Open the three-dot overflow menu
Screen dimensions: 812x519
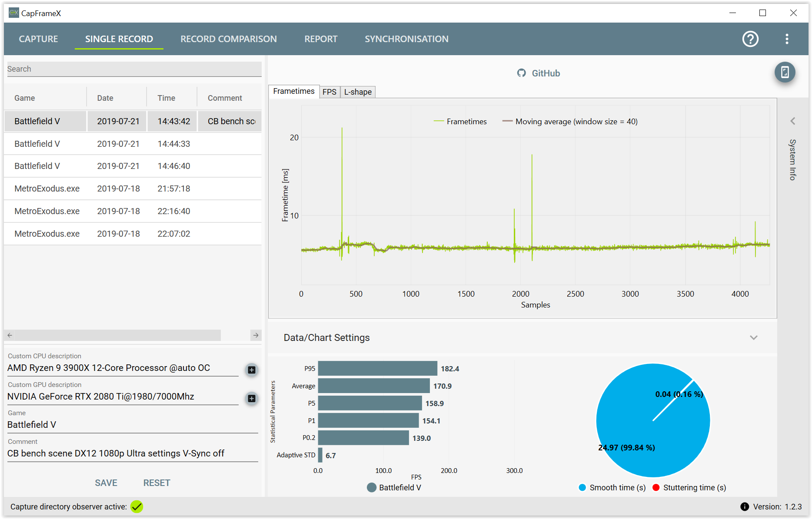tap(787, 39)
